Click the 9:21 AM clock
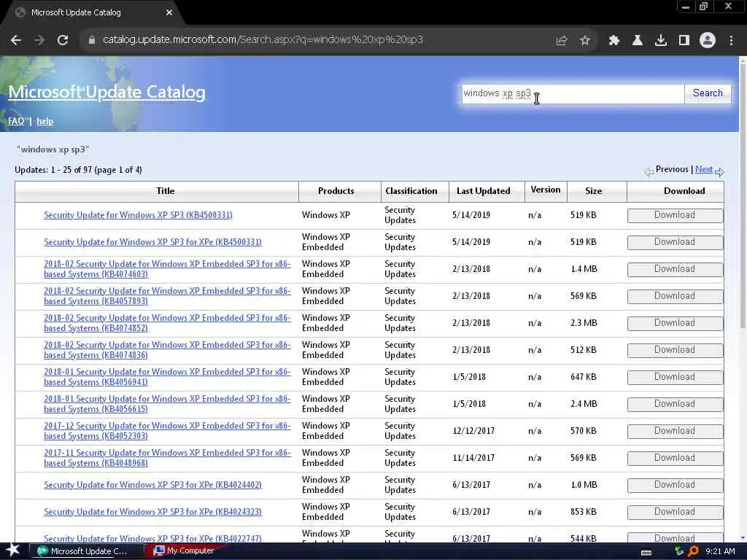This screenshot has width=747, height=560. (x=720, y=551)
